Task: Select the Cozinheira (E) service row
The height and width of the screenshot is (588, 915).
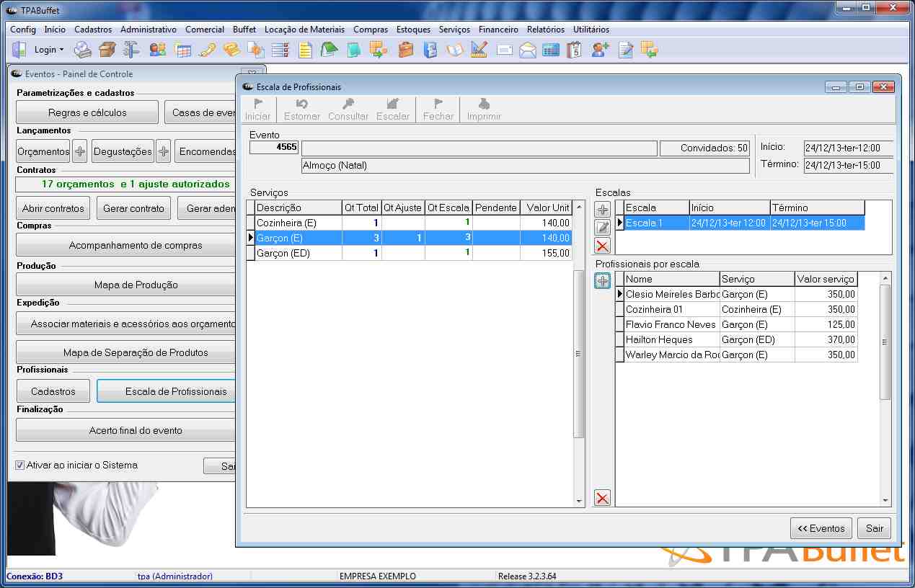Action: click(x=286, y=223)
